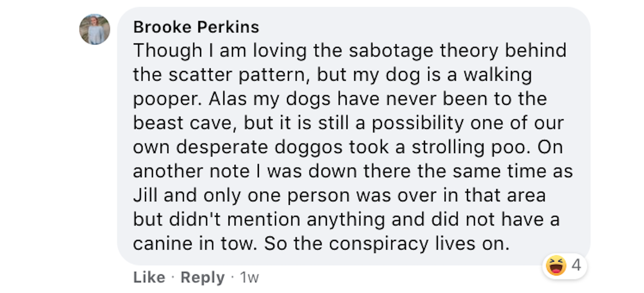The image size is (644, 293).
Task: Click the word "Though" starting the comment
Action: (x=168, y=51)
